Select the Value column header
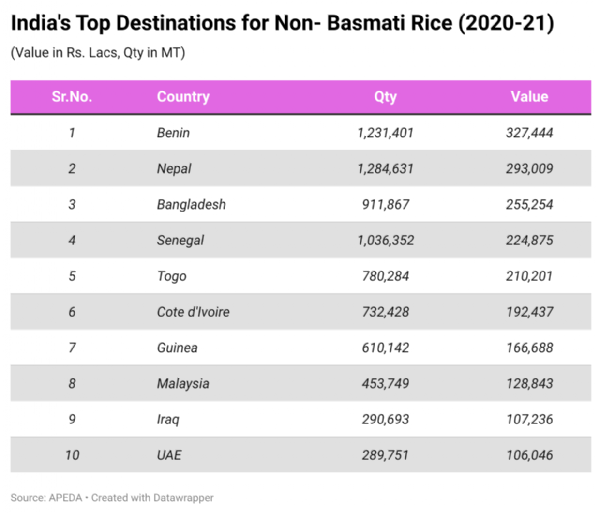The width and height of the screenshot is (600, 513). click(529, 97)
